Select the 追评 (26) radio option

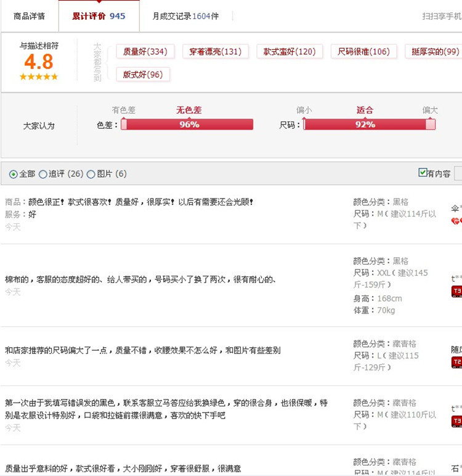coord(43,174)
